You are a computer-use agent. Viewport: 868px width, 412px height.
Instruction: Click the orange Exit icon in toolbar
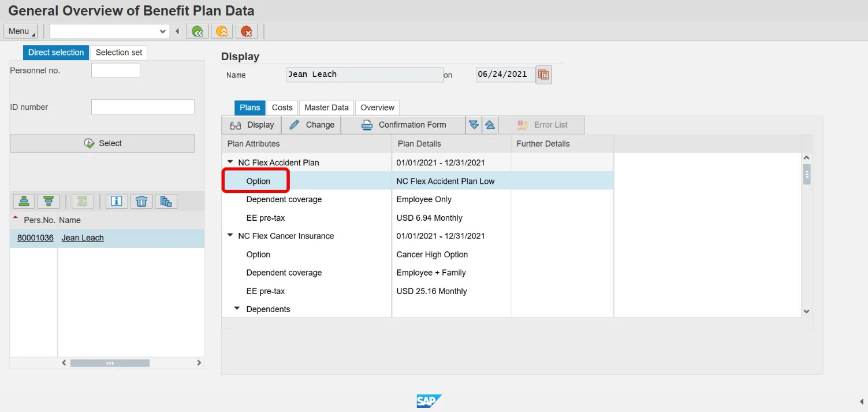222,31
